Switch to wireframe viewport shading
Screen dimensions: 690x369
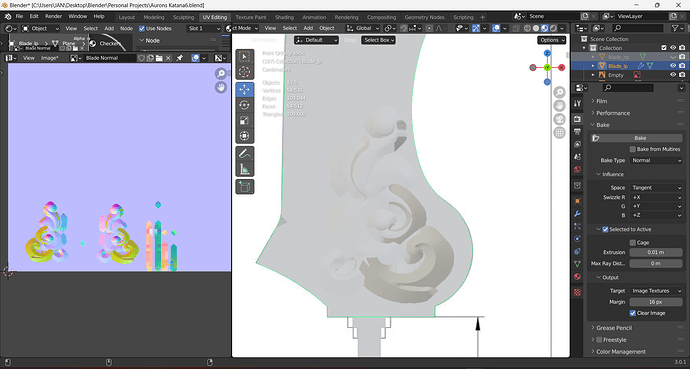click(x=527, y=28)
